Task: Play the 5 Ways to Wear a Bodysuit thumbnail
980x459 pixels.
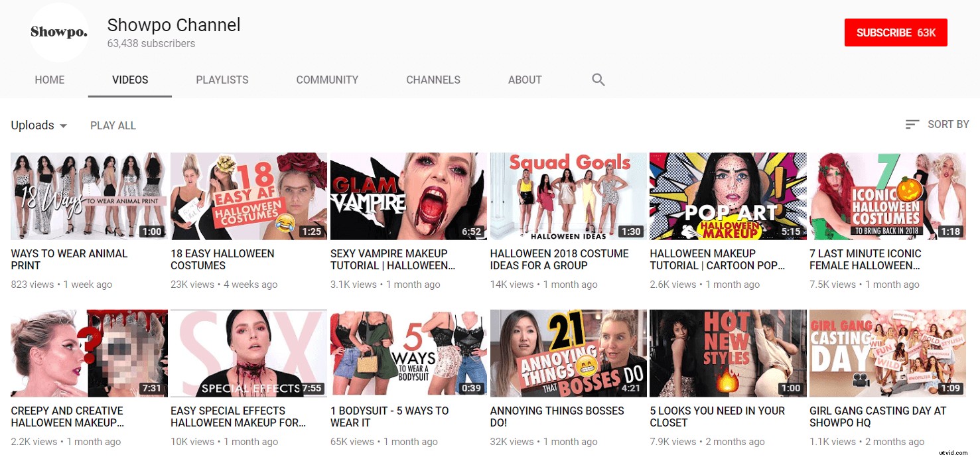Action: (408, 353)
